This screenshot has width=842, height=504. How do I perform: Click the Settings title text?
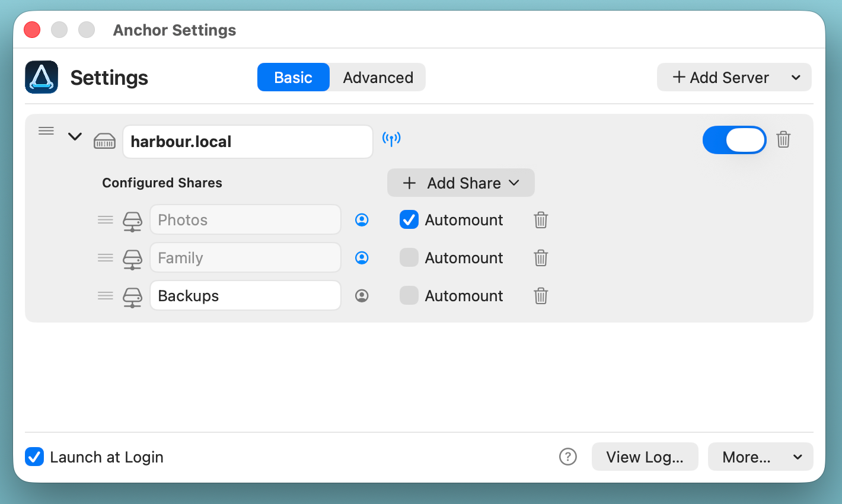[x=109, y=78]
